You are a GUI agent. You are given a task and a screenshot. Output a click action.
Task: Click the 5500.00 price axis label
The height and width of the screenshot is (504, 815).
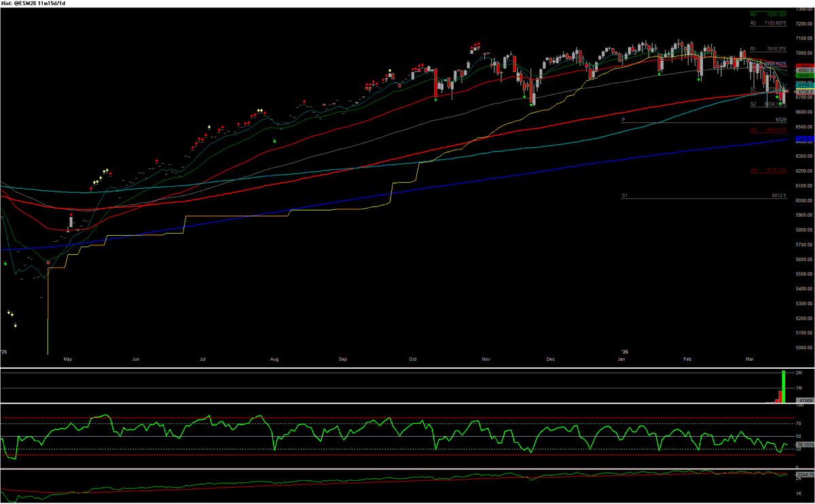(x=804, y=274)
